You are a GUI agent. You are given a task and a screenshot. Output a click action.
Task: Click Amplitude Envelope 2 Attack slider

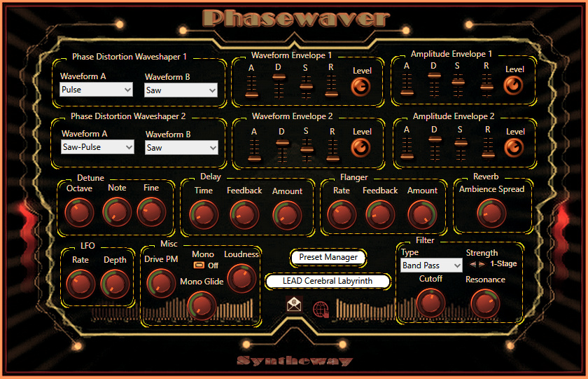[407, 149]
